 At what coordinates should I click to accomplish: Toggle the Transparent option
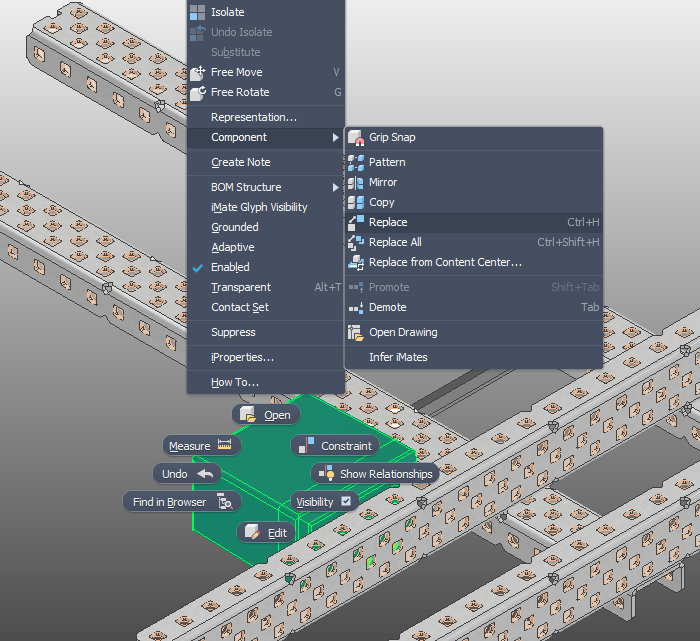(x=266, y=287)
